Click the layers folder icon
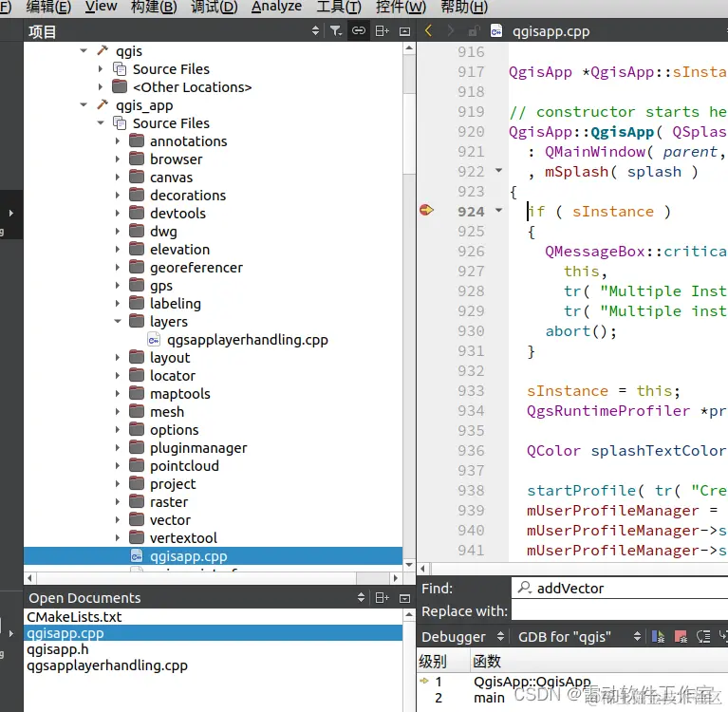 pyautogui.click(x=137, y=321)
